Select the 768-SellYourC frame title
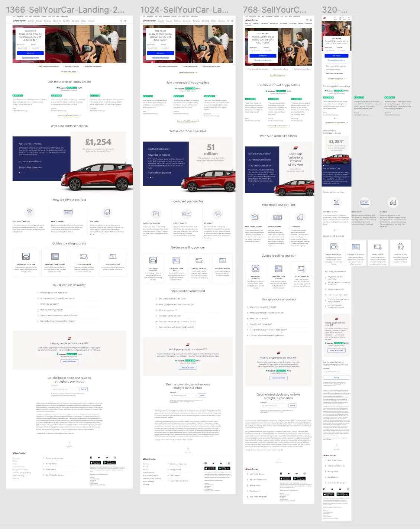Screen dimensions: 420x529 [274, 10]
